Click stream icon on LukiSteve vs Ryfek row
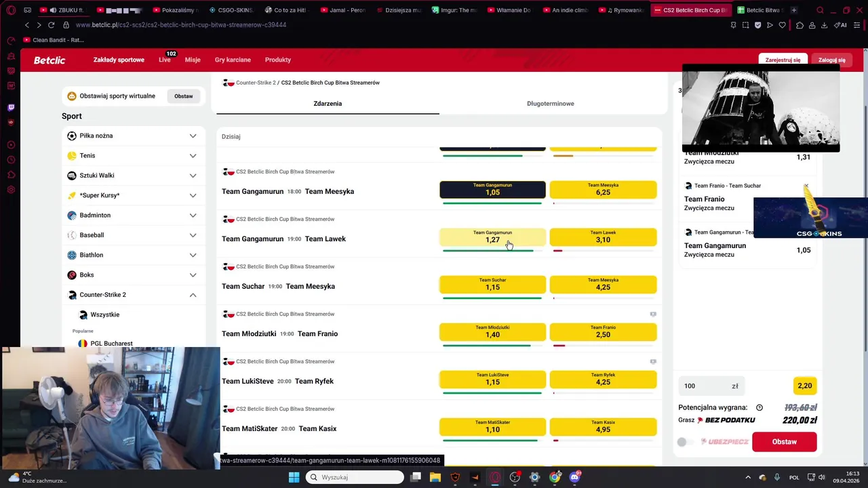This screenshot has width=868, height=488. (653, 362)
